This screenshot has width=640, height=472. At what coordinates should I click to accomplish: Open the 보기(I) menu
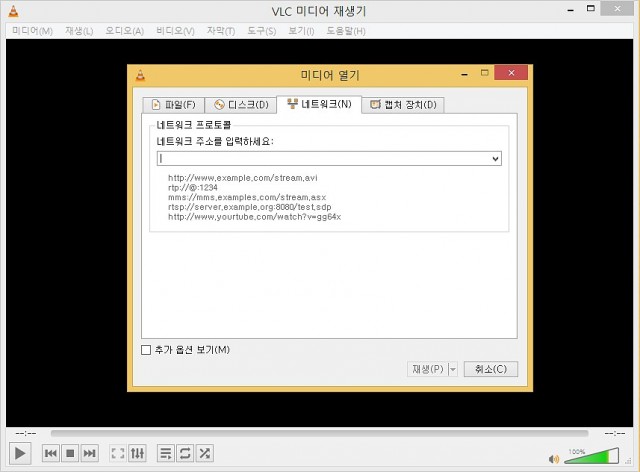pyautogui.click(x=301, y=31)
